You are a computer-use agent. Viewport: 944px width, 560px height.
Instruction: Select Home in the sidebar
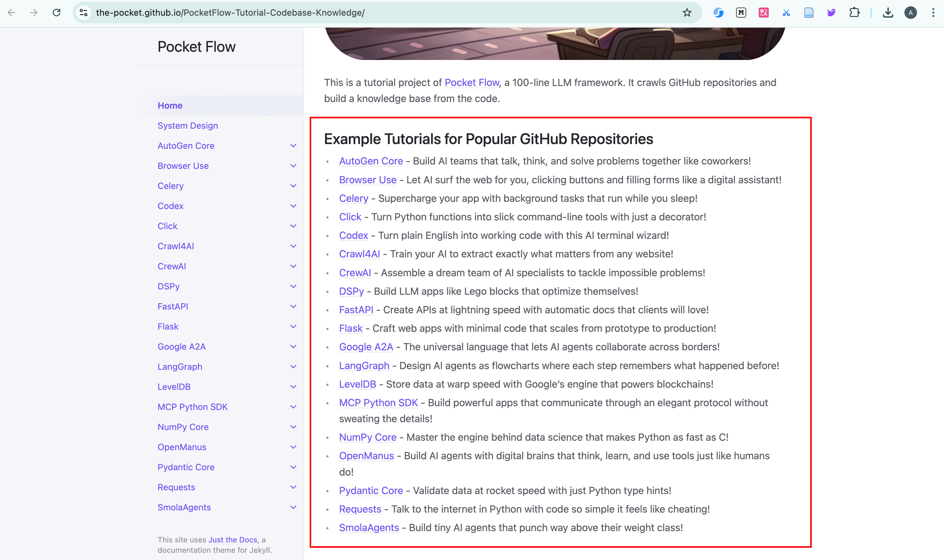click(170, 106)
